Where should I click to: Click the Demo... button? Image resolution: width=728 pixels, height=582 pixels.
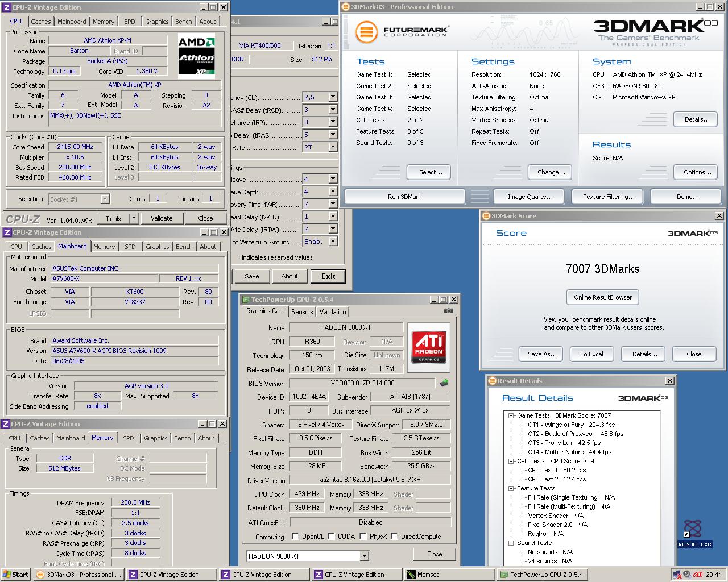click(x=687, y=197)
